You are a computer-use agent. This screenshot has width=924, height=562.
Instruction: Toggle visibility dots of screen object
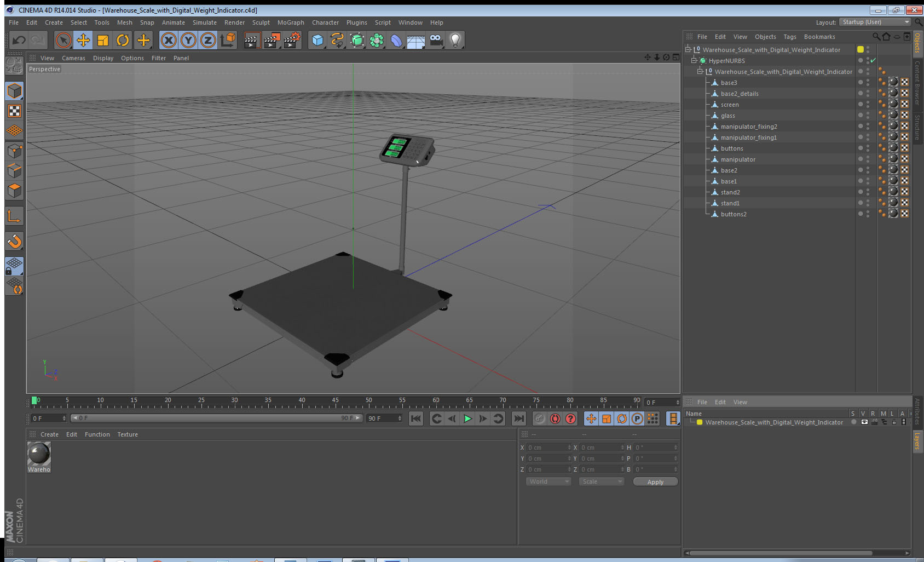coord(868,104)
